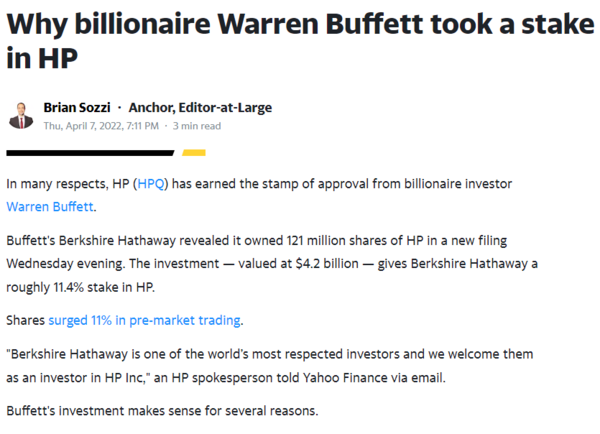Click the "3 min read" label
Image resolution: width=600 pixels, height=434 pixels.
pos(197,126)
